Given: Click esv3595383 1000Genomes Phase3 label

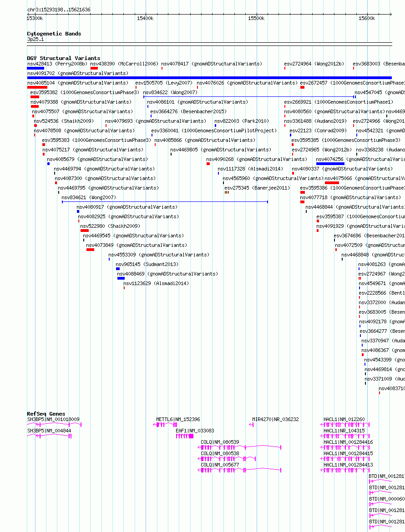Looking at the screenshot, I should click(x=97, y=140).
